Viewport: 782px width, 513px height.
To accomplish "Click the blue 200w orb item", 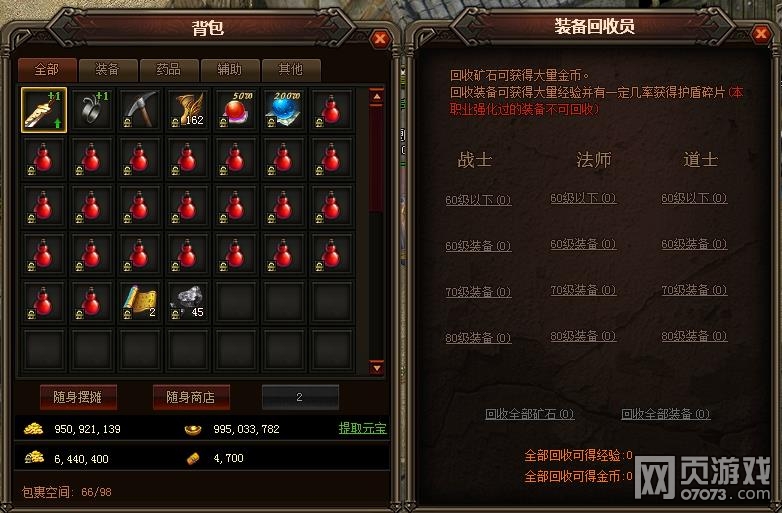I will [284, 110].
